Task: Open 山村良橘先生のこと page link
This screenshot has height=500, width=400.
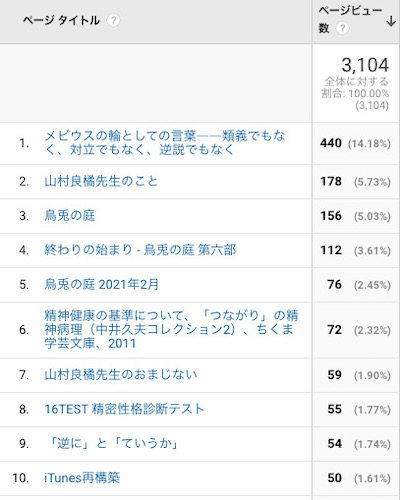Action: (101, 181)
